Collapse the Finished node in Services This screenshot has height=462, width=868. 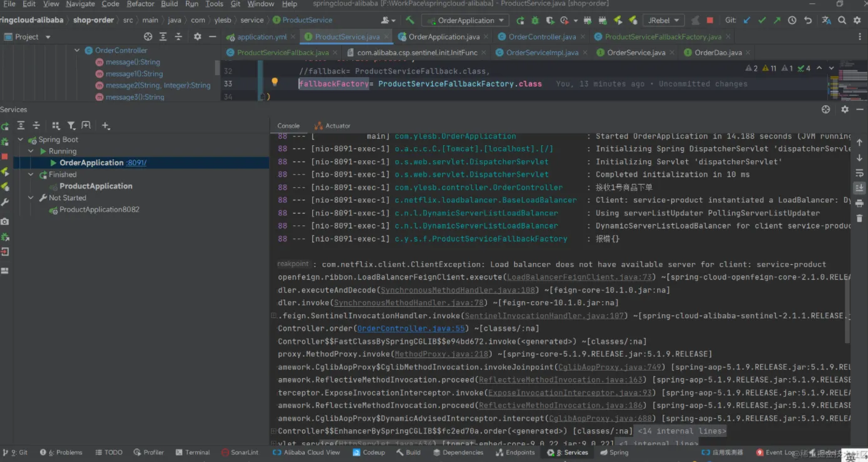click(x=31, y=175)
